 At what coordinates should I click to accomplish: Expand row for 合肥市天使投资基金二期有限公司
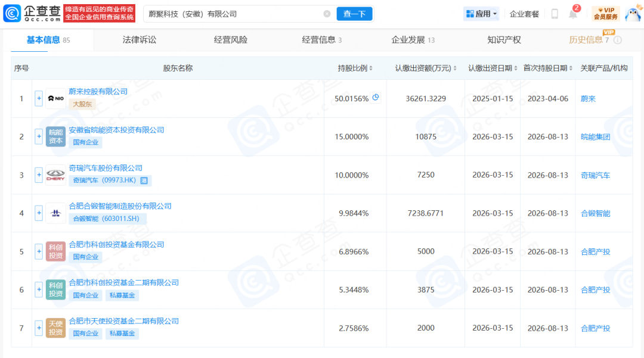[x=39, y=328]
